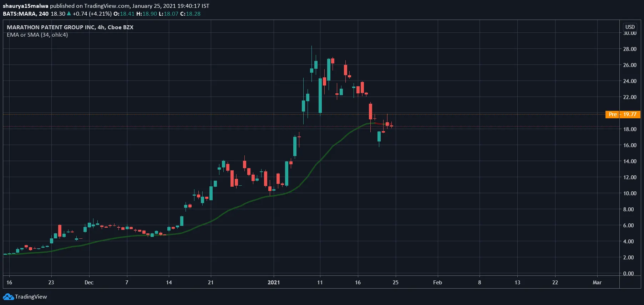Click the 14.00 price axis label
This screenshot has width=644, height=305.
click(x=630, y=161)
